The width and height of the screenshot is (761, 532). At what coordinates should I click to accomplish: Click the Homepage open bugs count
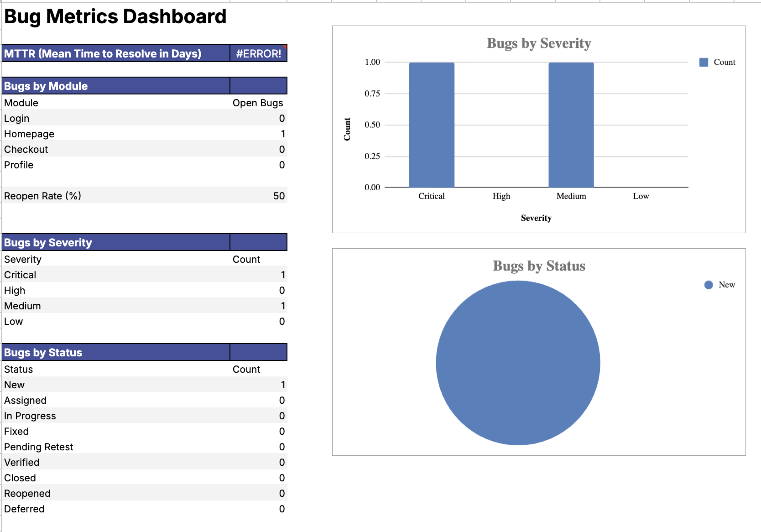tap(282, 134)
